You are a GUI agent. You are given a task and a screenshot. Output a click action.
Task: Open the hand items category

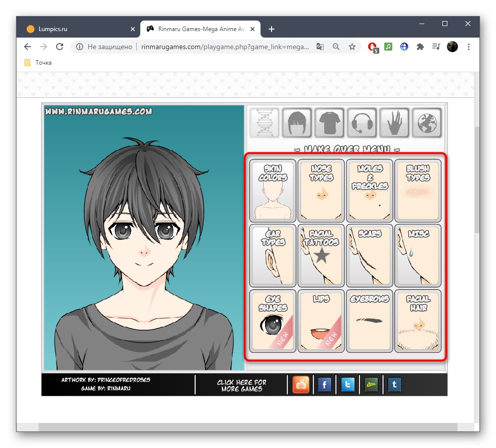[x=394, y=123]
